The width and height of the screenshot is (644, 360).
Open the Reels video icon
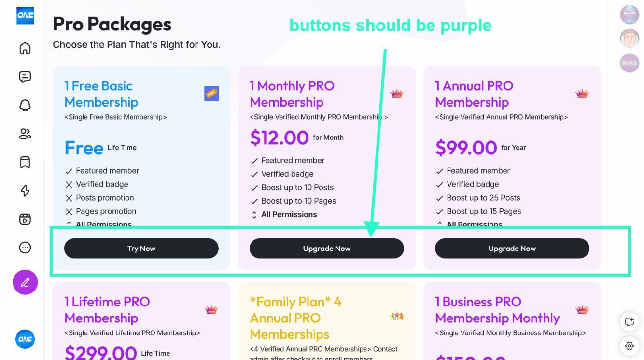25,219
